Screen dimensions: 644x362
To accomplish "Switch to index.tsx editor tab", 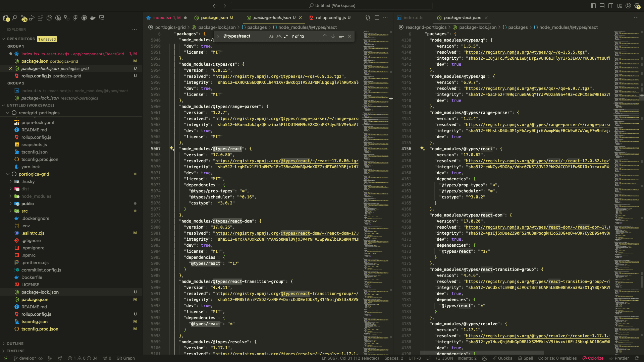I will 162,18.
